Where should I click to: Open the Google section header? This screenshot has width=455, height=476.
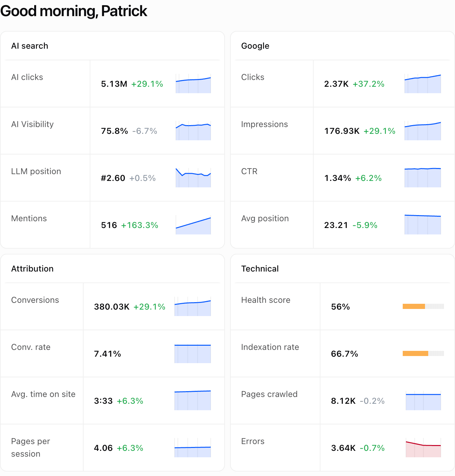(x=255, y=46)
